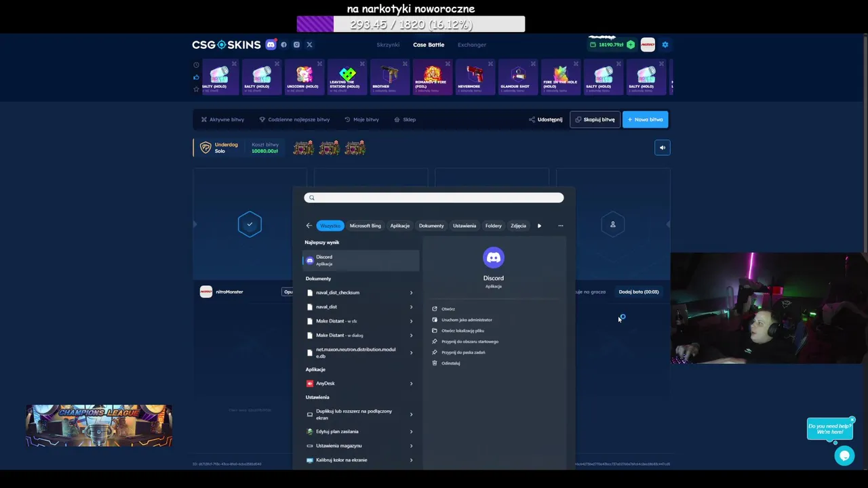The height and width of the screenshot is (488, 868).
Task: Open the X (Twitter) link in the site header
Action: [x=309, y=45]
